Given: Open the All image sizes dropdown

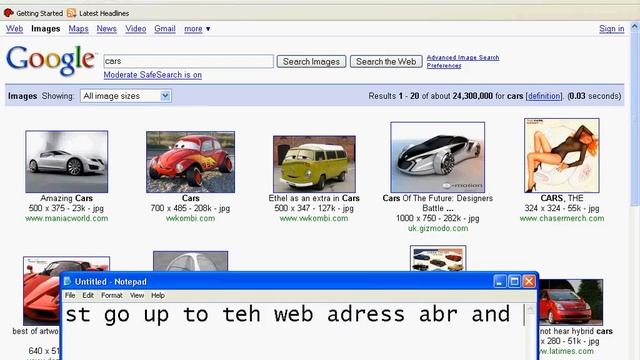Looking at the screenshot, I should tap(126, 96).
